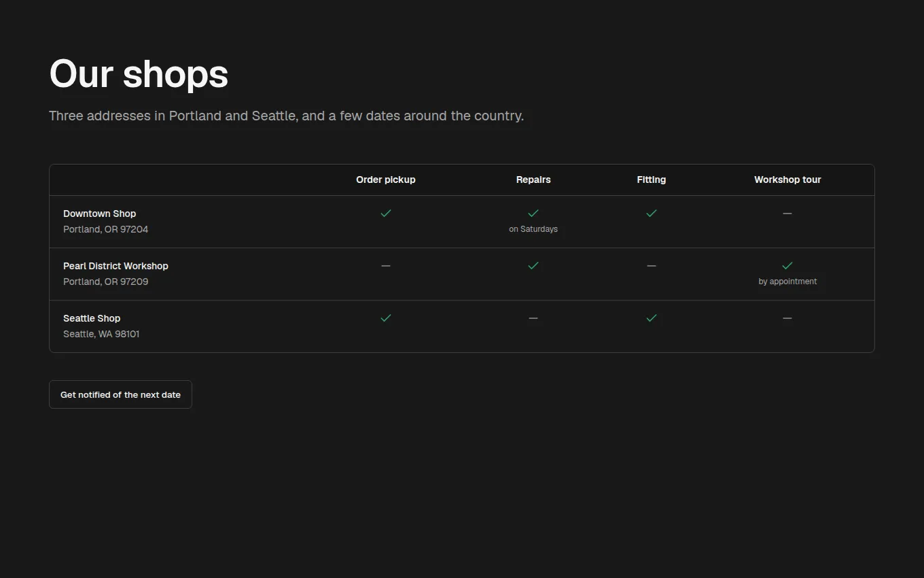Select the Pearl District Workshop name
924x578 pixels.
[115, 266]
